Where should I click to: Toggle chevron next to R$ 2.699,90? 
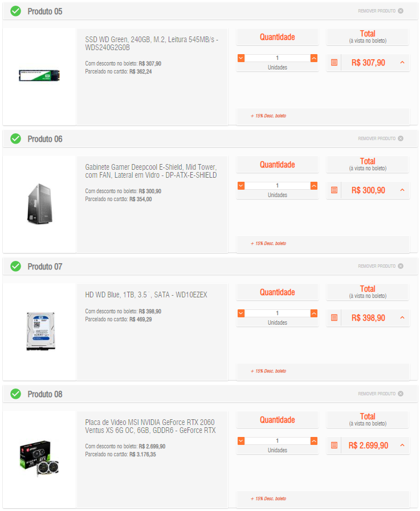[x=402, y=445]
